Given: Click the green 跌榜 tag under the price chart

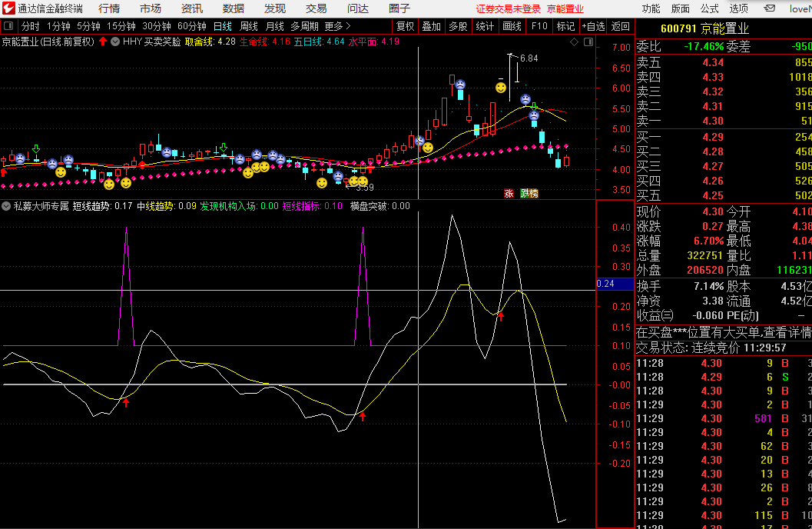Looking at the screenshot, I should click(529, 193).
